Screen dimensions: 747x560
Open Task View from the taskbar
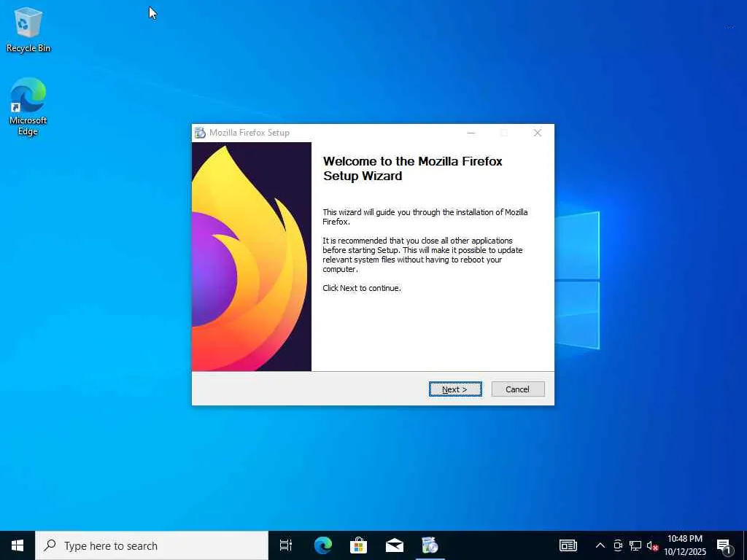tap(286, 545)
